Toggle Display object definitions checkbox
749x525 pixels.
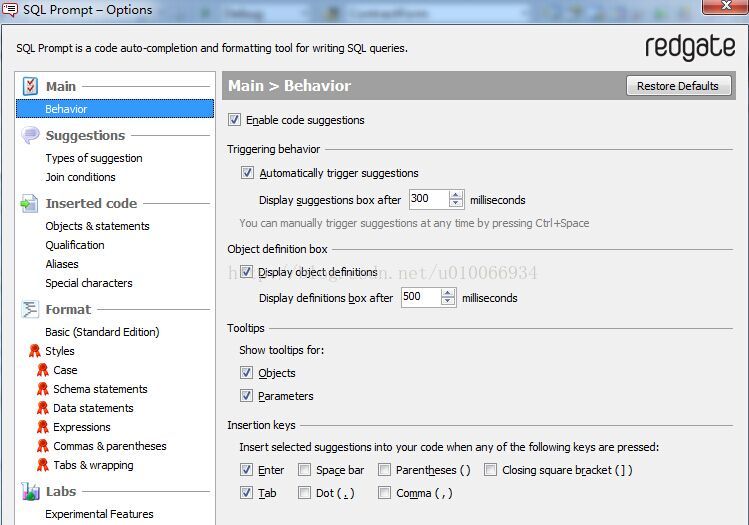[x=246, y=272]
